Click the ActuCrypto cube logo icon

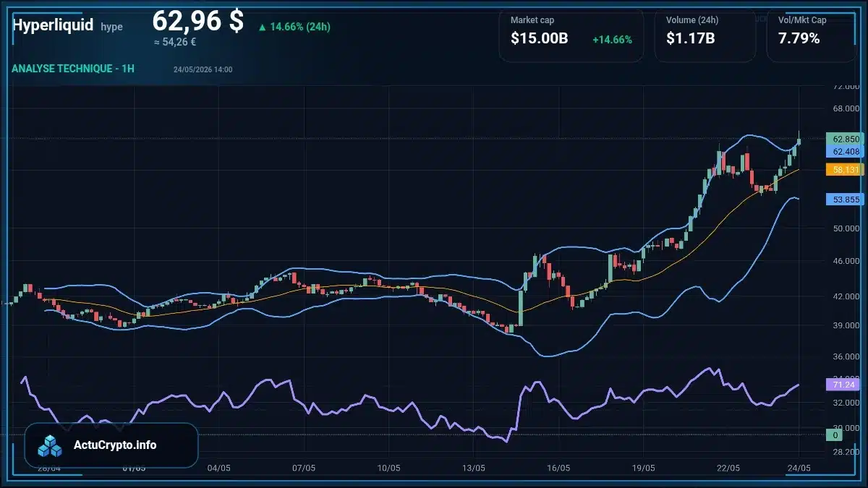point(51,445)
